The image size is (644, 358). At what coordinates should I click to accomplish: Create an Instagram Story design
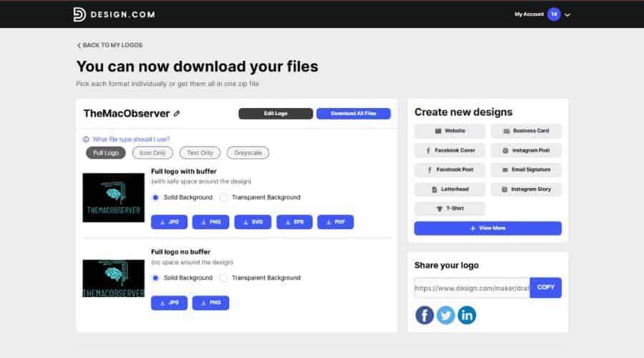point(526,190)
